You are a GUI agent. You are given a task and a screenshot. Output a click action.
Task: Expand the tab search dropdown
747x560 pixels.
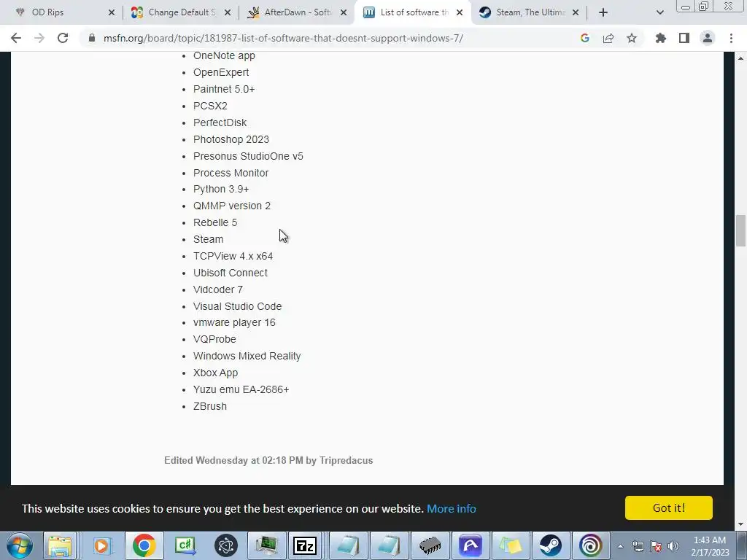coord(659,12)
